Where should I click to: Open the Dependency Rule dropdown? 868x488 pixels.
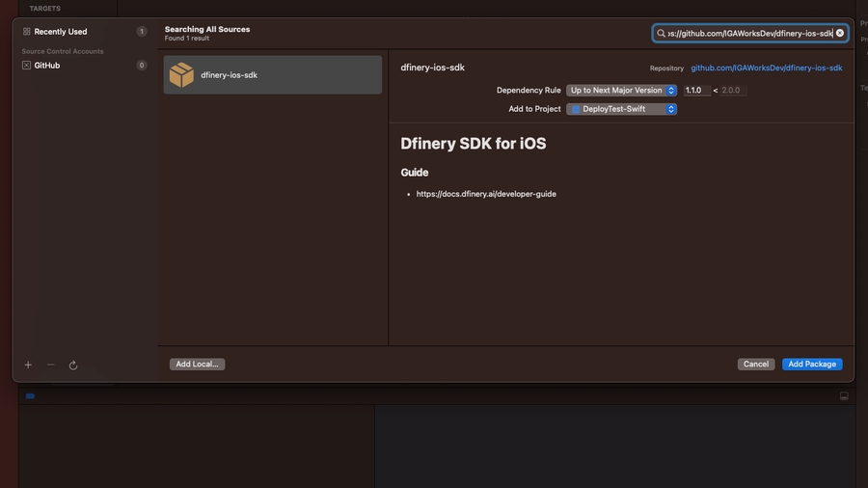pyautogui.click(x=621, y=91)
